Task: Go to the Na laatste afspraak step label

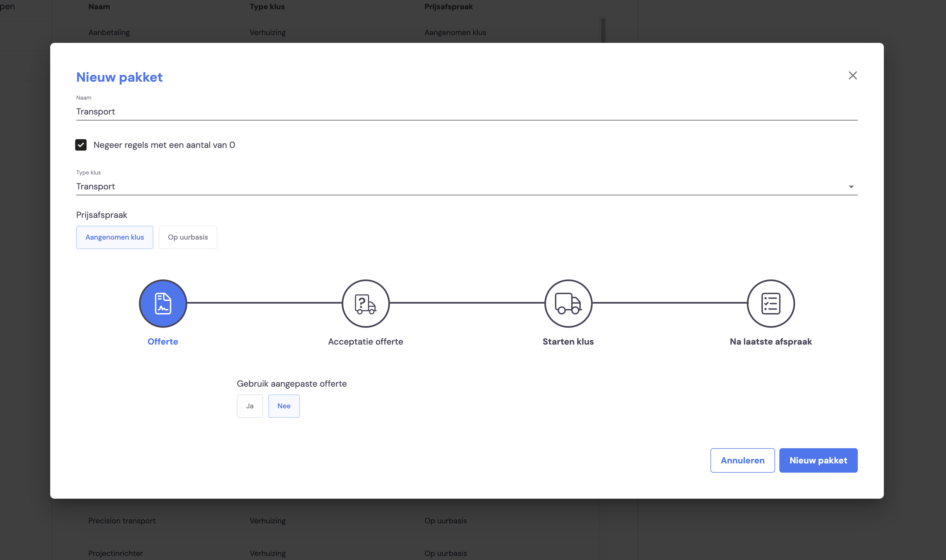Action: click(771, 342)
